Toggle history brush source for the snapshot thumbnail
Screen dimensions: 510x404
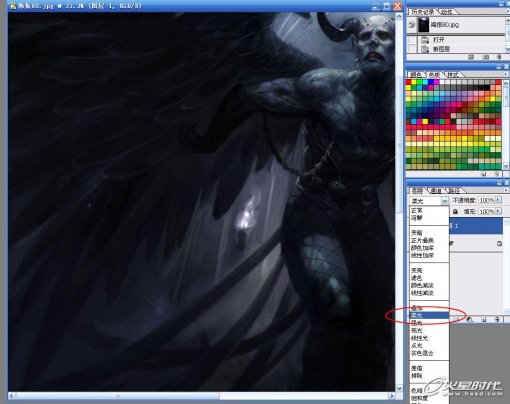click(x=412, y=25)
